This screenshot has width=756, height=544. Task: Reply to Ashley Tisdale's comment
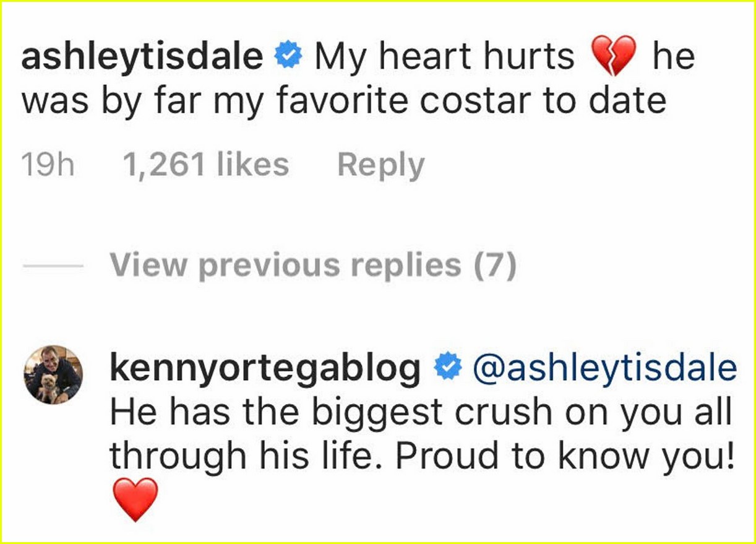point(381,163)
